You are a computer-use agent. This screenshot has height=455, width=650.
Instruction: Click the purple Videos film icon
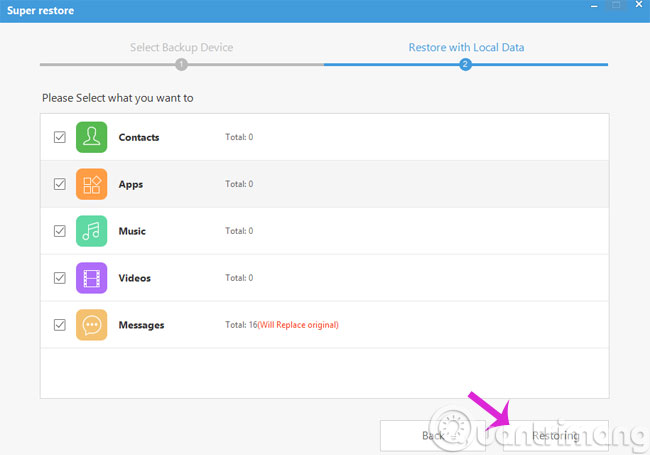[x=92, y=278]
